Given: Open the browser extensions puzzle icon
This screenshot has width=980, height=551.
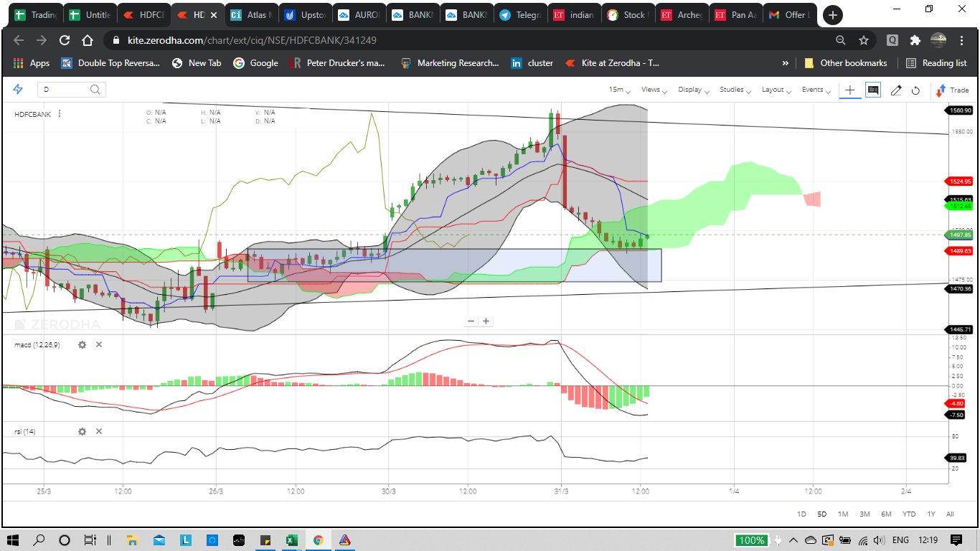Looking at the screenshot, I should [915, 40].
